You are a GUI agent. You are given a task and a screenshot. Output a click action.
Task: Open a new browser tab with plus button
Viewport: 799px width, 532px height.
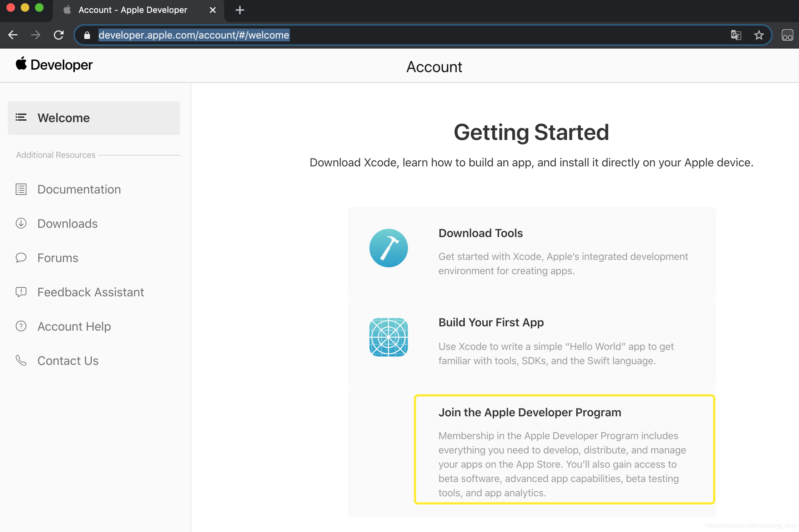(x=240, y=10)
